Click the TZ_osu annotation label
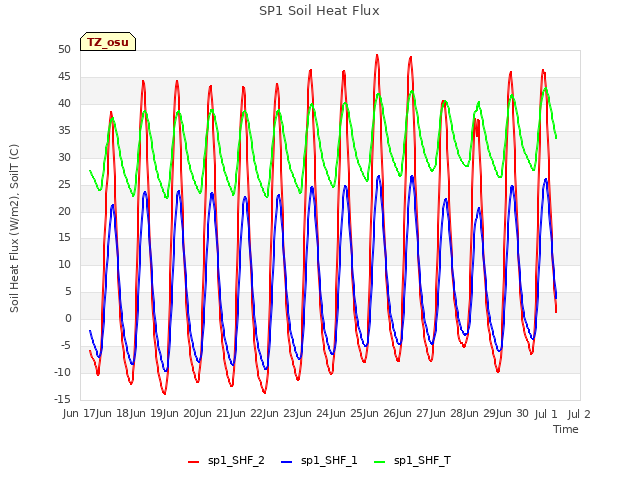640x480 pixels. [x=108, y=42]
